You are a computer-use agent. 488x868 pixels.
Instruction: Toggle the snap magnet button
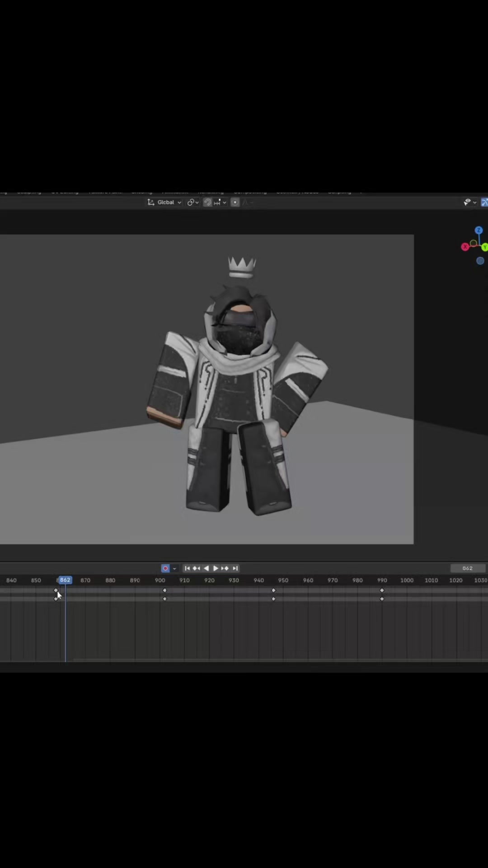pyautogui.click(x=208, y=202)
